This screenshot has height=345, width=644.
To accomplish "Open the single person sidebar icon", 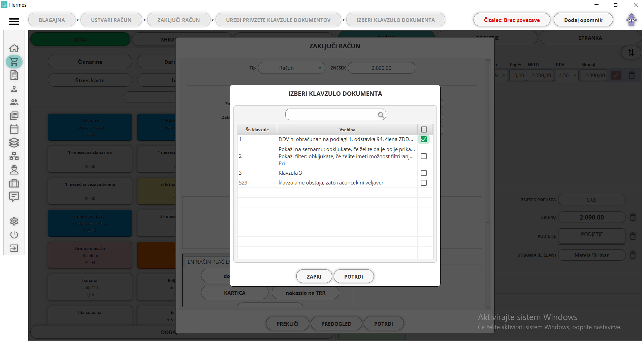I will (x=14, y=89).
